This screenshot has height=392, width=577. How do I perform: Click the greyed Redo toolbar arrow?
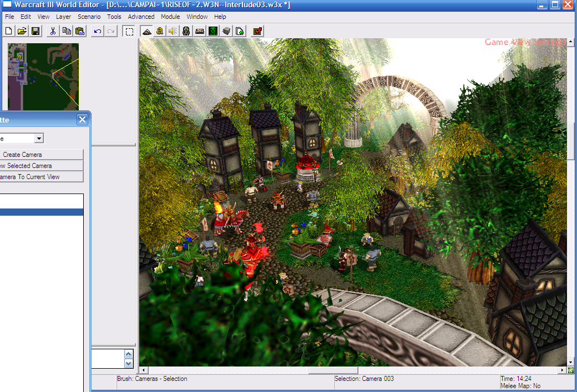(111, 31)
